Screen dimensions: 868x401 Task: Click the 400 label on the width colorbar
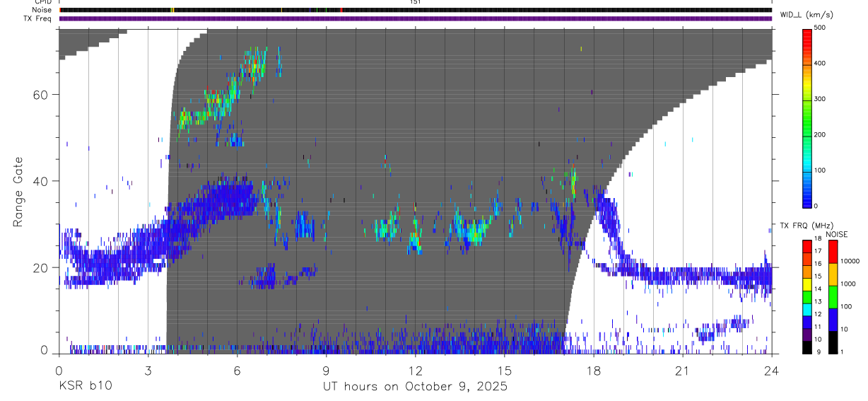tap(820, 63)
